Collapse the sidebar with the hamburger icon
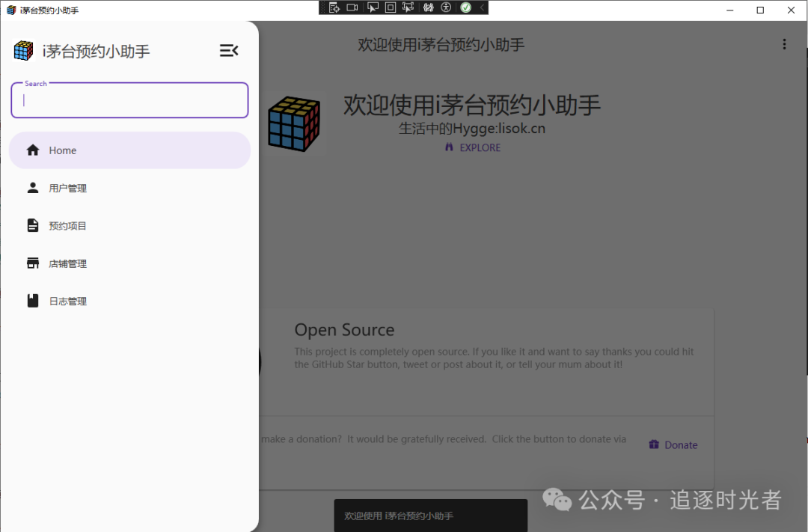Viewport: 808px width, 532px height. pyautogui.click(x=229, y=50)
